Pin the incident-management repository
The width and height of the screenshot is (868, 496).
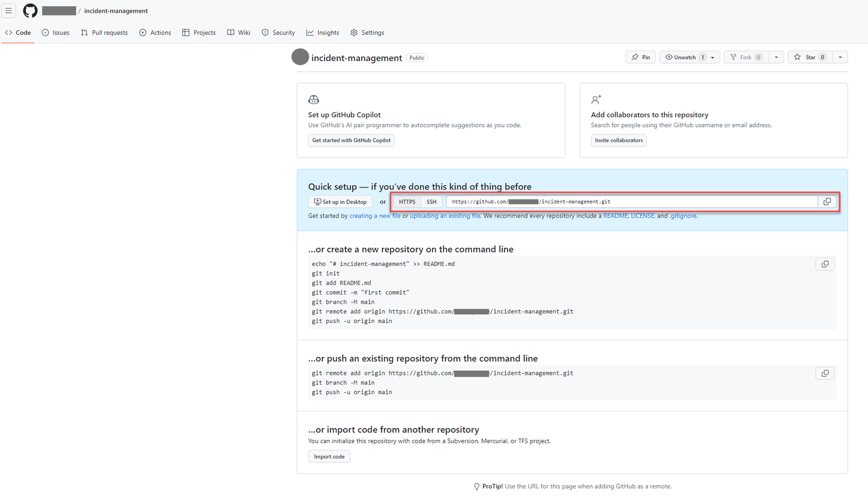(641, 57)
